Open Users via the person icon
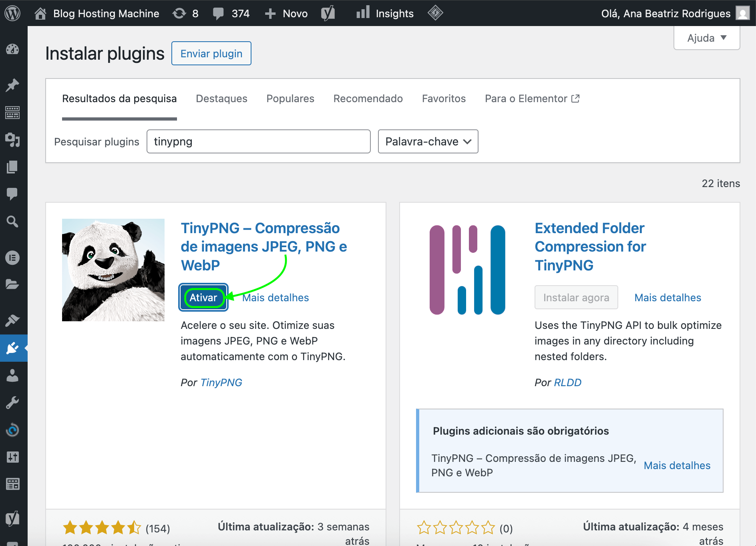Image resolution: width=756 pixels, height=546 pixels. pos(12,375)
